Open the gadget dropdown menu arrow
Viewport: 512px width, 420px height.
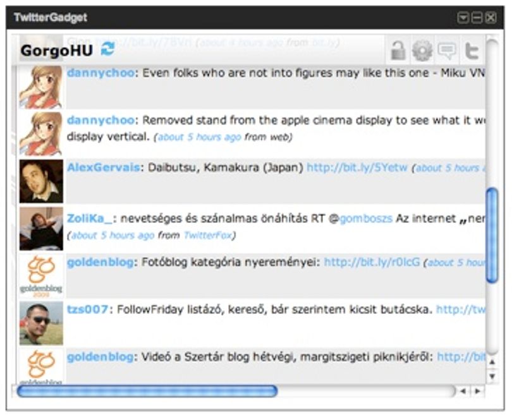tap(463, 18)
